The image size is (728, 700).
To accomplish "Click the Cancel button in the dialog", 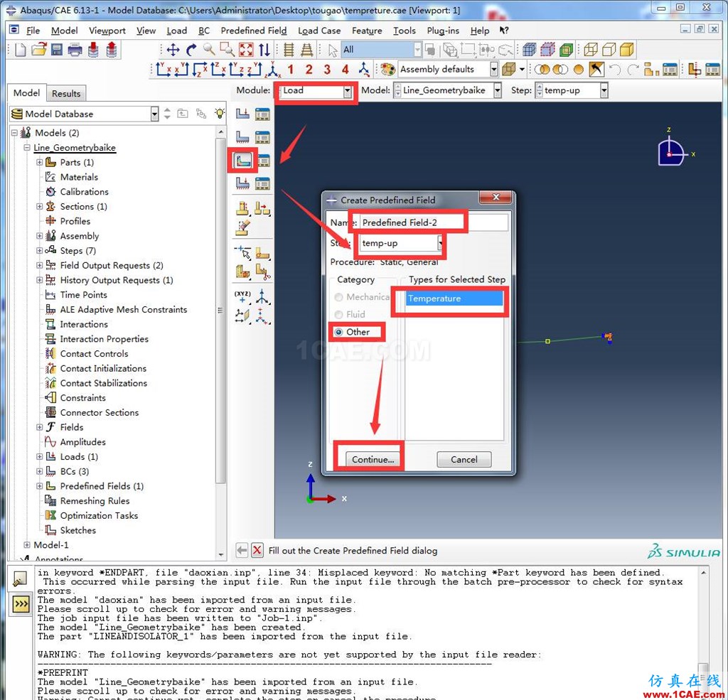I will 464,460.
